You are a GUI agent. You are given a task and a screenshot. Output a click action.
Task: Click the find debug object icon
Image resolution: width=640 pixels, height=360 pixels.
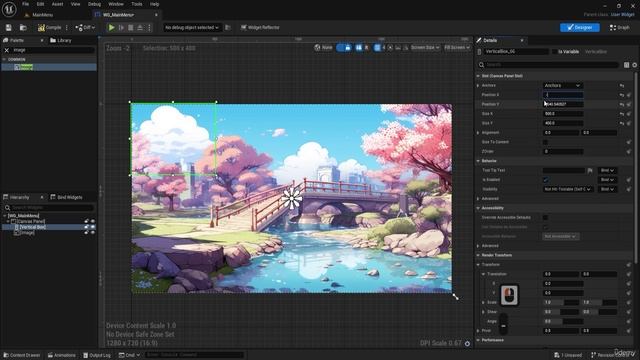(x=228, y=27)
